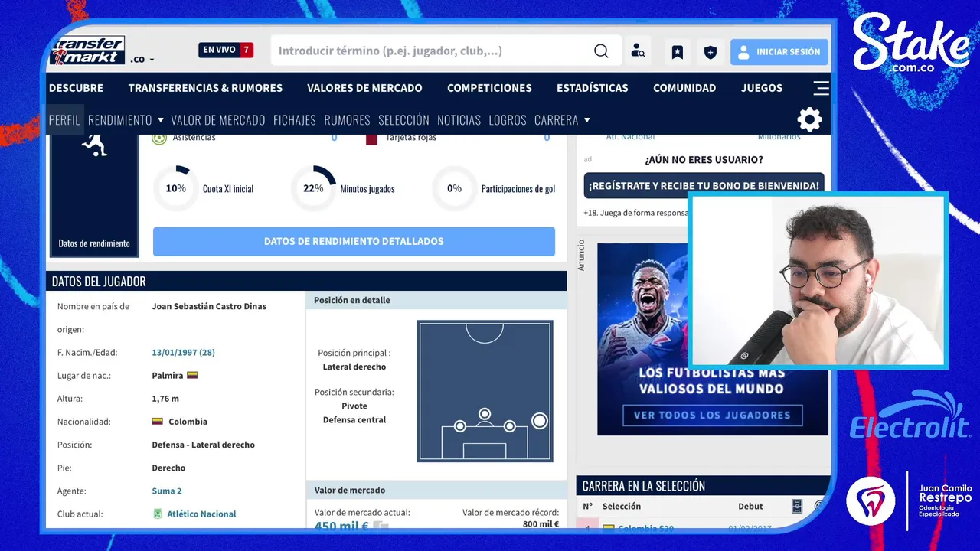980x551 pixels.
Task: Click the Stake.com.co sponsor logo
Action: coord(911,44)
